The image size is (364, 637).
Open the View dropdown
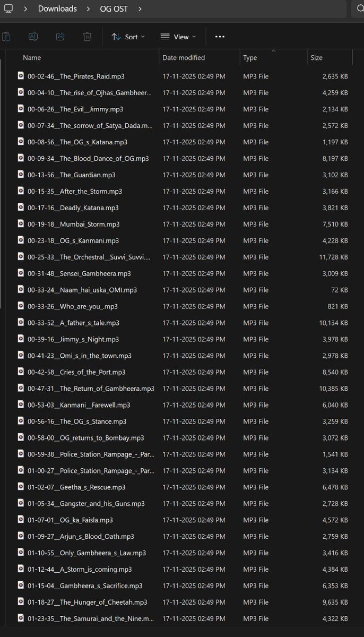pos(178,37)
